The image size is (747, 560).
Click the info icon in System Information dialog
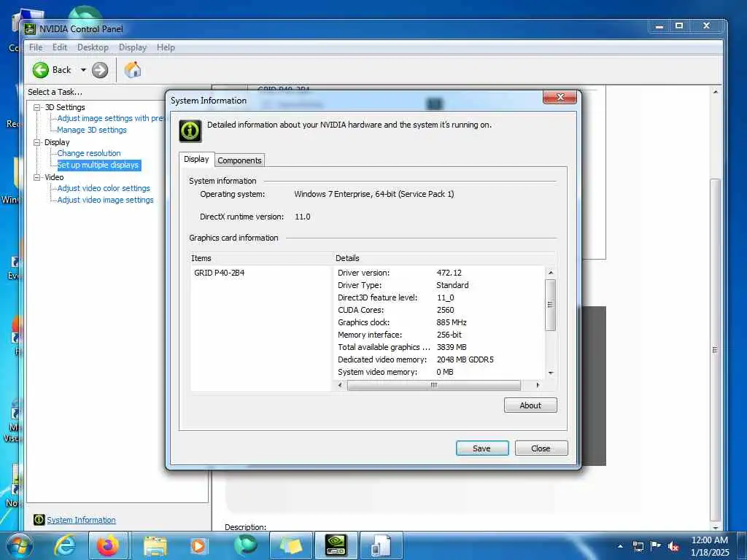[x=190, y=131]
